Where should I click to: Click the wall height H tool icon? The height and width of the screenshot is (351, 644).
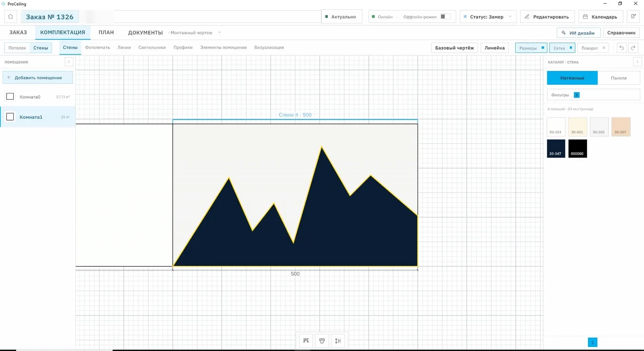[338, 341]
